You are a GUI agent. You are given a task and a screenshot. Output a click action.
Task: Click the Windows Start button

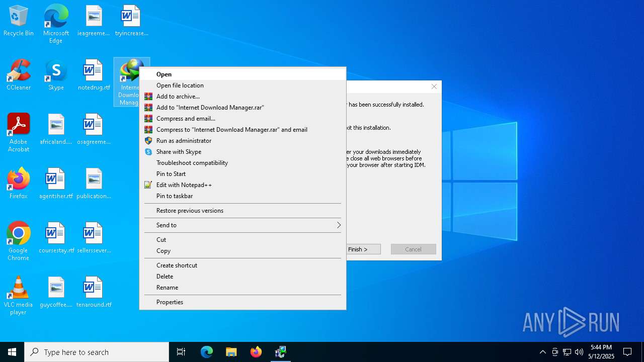tap(12, 352)
